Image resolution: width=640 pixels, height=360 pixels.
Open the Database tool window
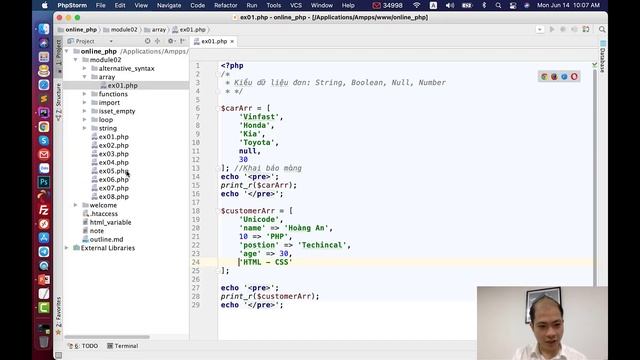coord(602,56)
